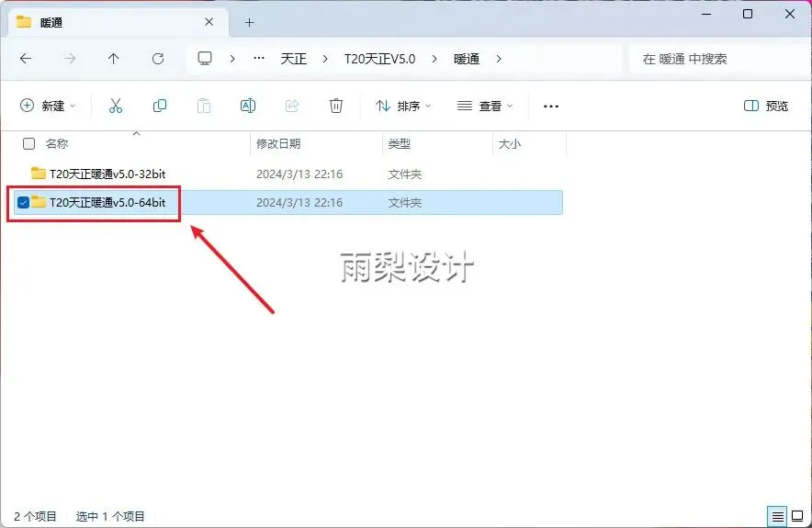The width and height of the screenshot is (812, 528).
Task: Click the Share icon
Action: tap(292, 106)
